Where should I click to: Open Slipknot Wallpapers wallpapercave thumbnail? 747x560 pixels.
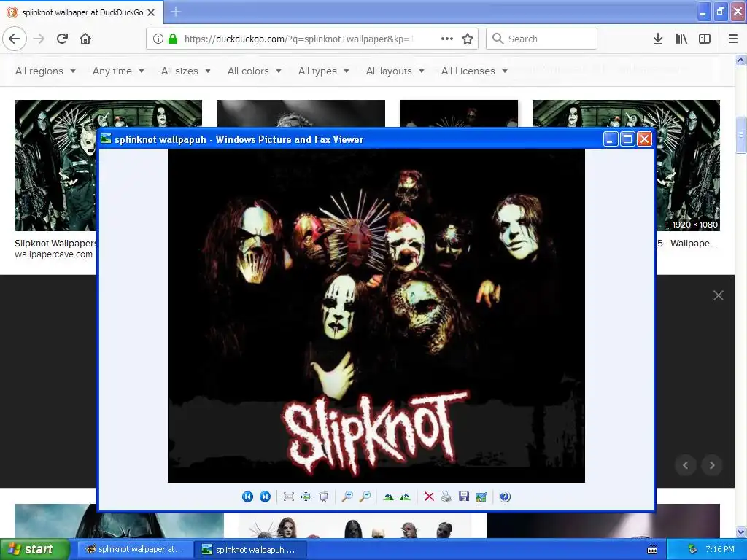tap(55, 166)
